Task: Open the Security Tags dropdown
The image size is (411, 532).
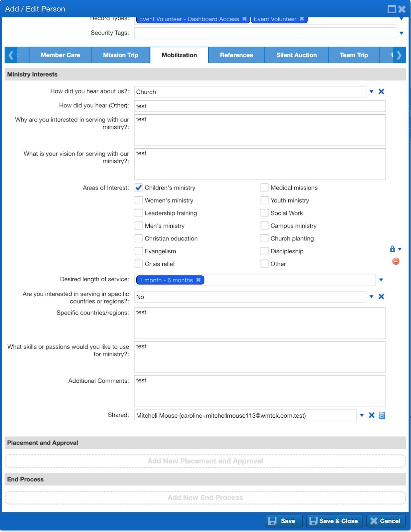Action: 401,33
